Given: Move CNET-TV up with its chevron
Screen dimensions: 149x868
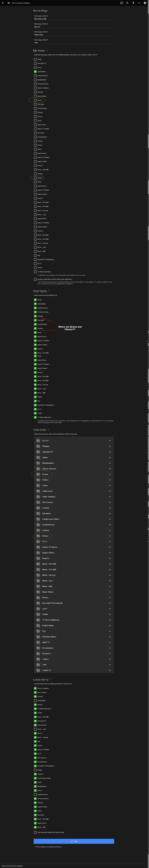Looking at the screenshot, I should [x=110, y=642].
